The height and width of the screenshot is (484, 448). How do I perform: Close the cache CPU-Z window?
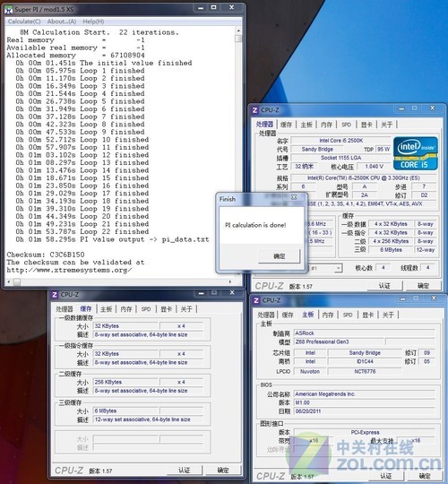pyautogui.click(x=232, y=292)
